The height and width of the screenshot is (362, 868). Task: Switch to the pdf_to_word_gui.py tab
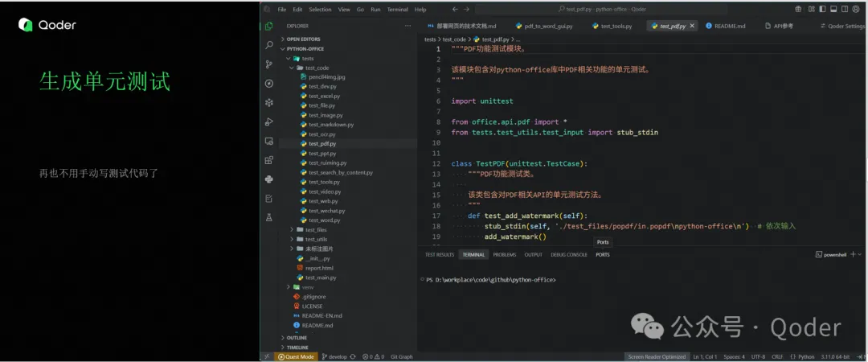545,26
